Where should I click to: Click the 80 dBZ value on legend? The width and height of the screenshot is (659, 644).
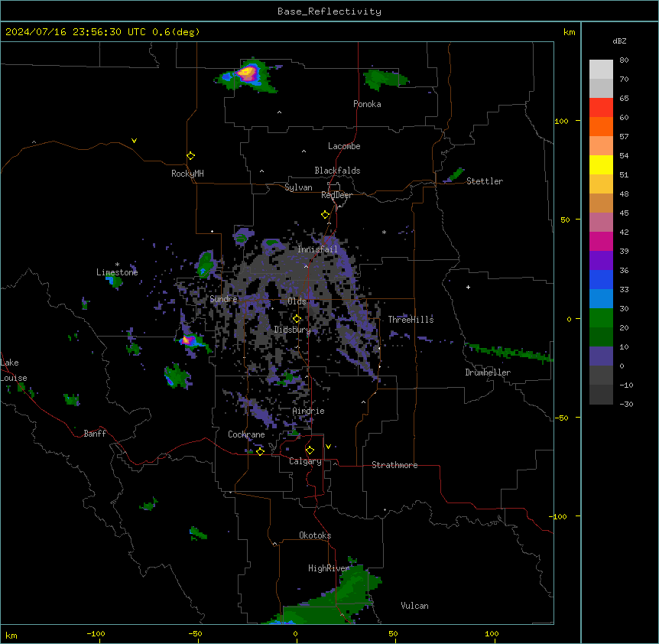coord(624,60)
